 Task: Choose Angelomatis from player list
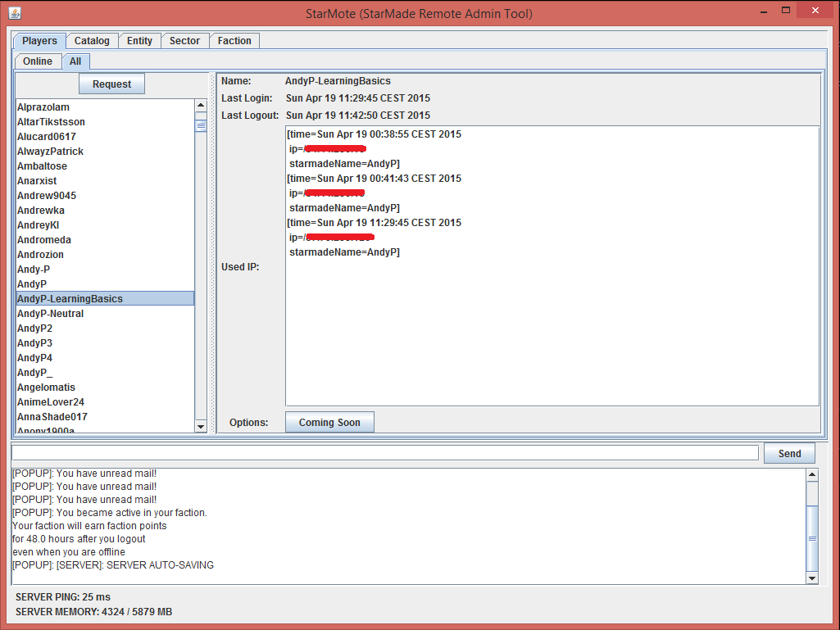[x=47, y=388]
